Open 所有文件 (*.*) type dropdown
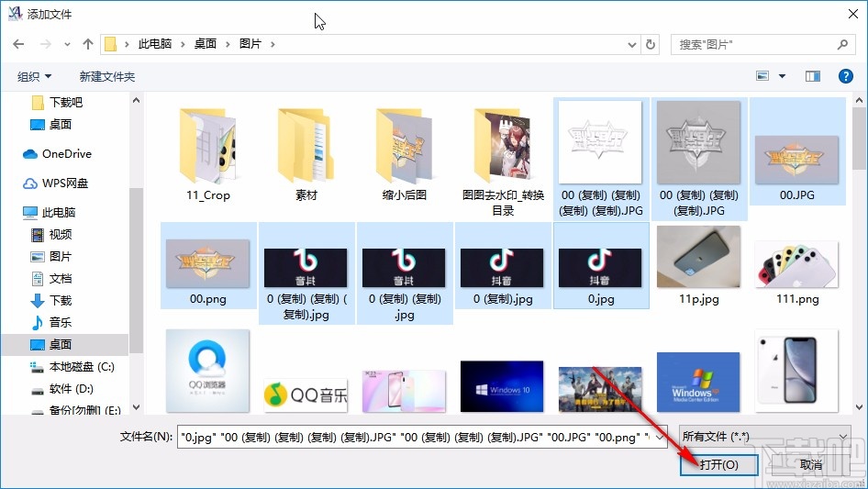 click(x=765, y=437)
